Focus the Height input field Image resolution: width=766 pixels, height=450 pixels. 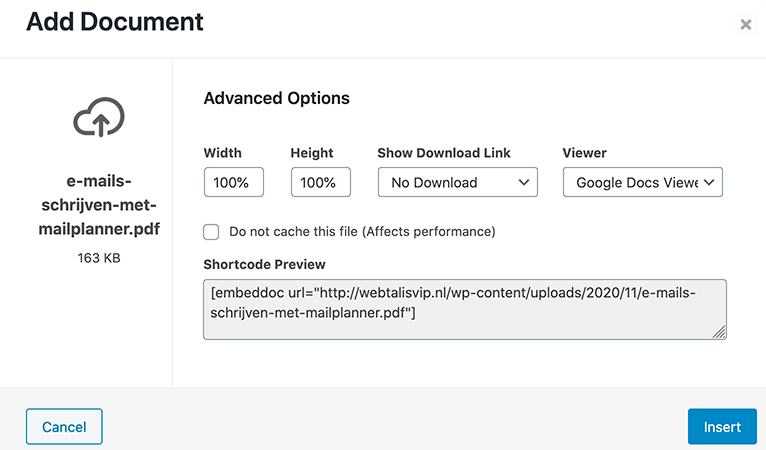(x=320, y=182)
